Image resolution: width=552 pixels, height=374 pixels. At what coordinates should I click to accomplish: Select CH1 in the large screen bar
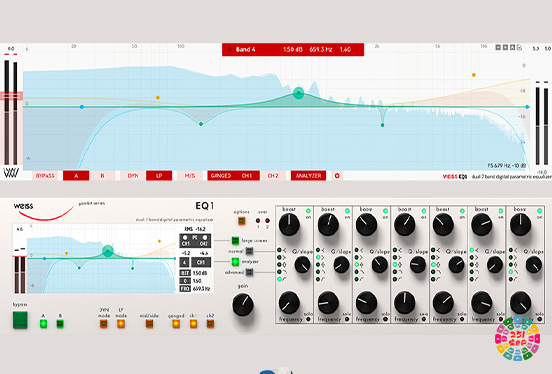247,175
